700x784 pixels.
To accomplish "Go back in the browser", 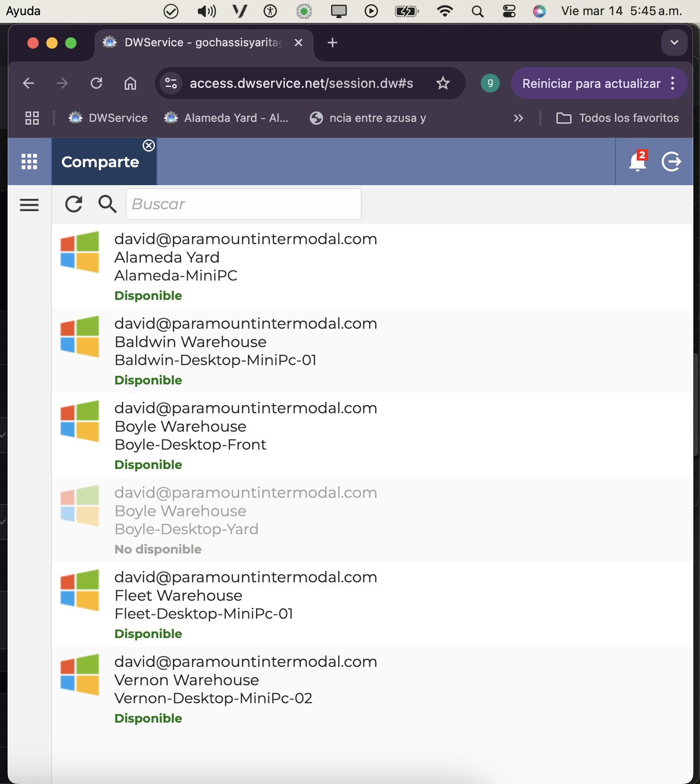I will (28, 84).
